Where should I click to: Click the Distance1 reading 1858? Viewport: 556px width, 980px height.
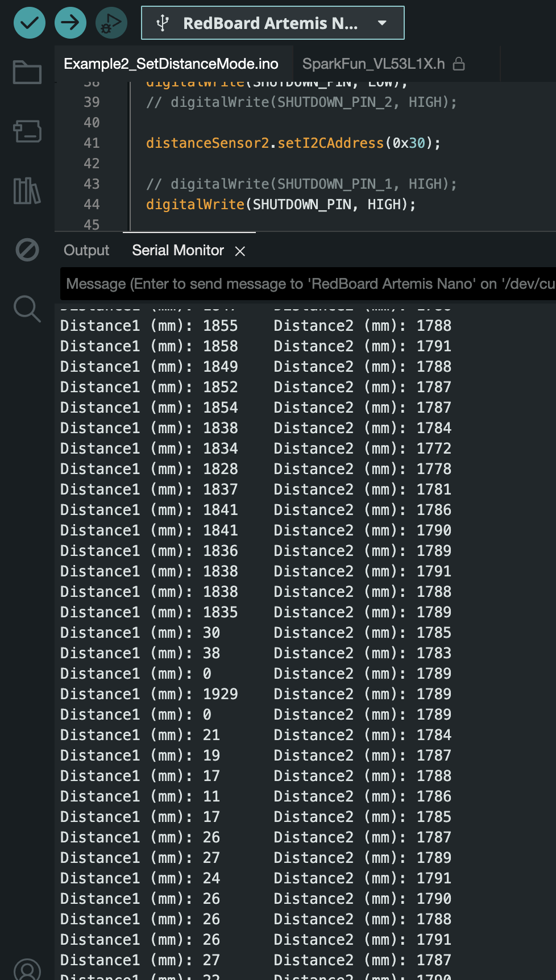221,346
